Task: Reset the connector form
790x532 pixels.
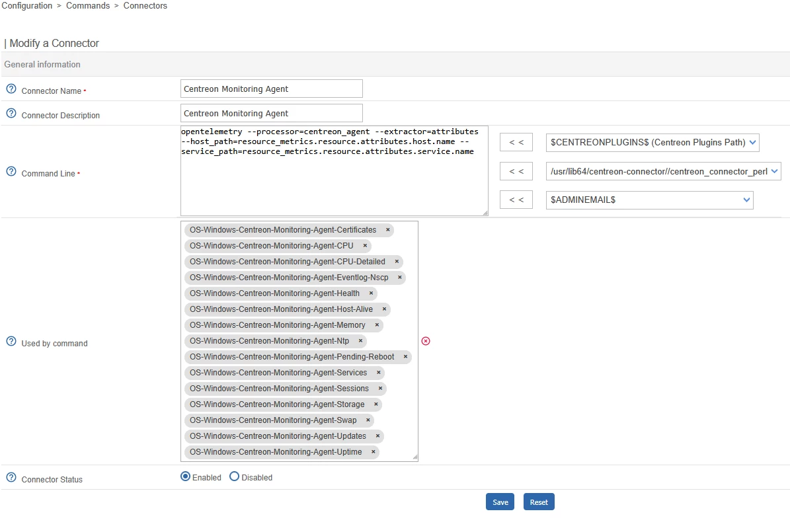Action: pyautogui.click(x=539, y=502)
